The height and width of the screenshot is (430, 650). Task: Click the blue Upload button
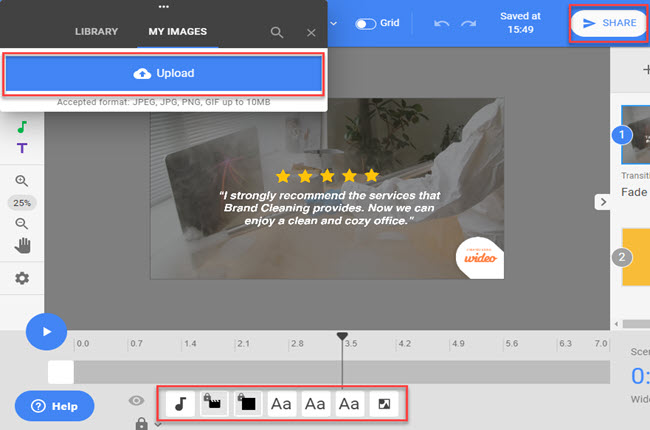tap(164, 73)
